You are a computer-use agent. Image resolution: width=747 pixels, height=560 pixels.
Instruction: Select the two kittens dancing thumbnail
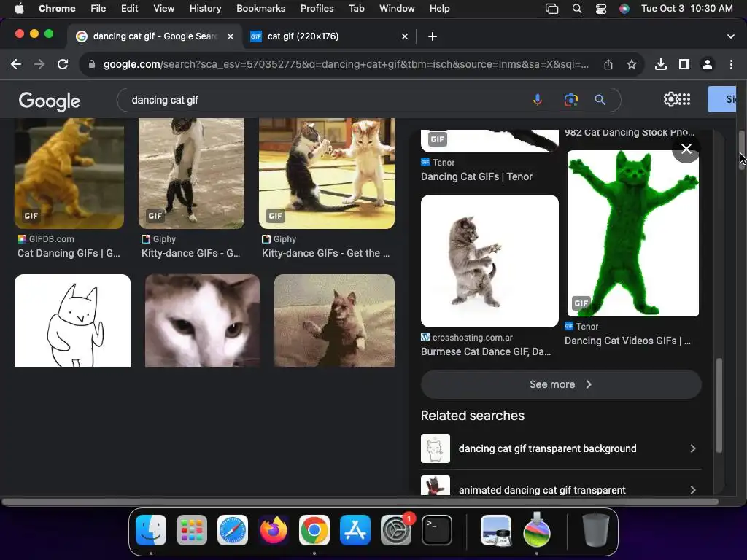click(x=327, y=174)
